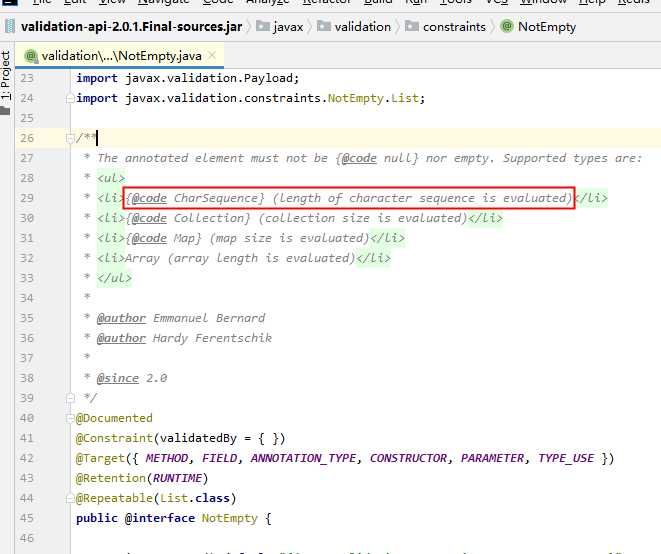Click the METHOD constant
The width and height of the screenshot is (661, 554).
167,458
